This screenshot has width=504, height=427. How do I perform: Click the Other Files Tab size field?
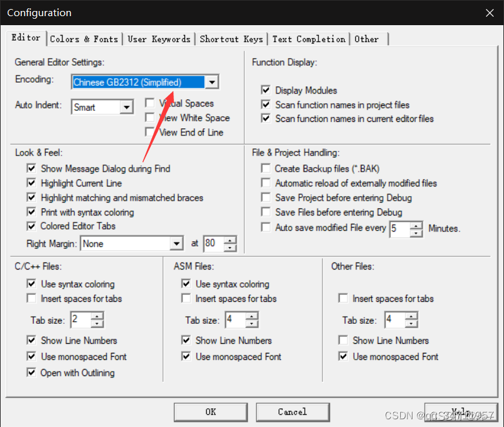tap(395, 319)
